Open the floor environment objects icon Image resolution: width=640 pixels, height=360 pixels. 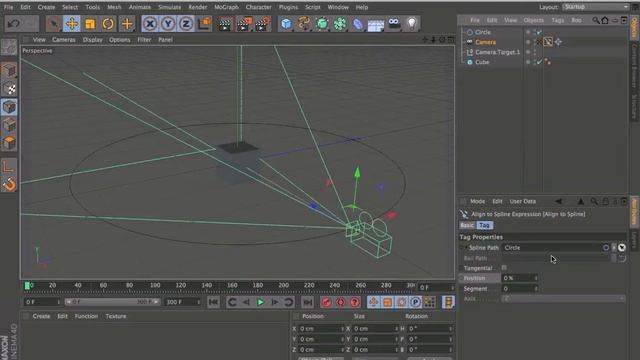pos(376,24)
